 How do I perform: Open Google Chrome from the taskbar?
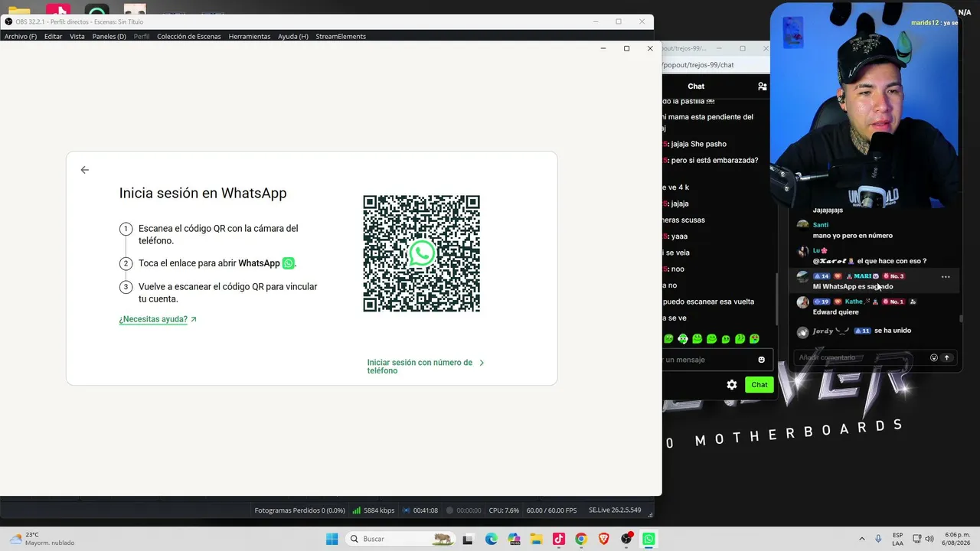pyautogui.click(x=581, y=539)
